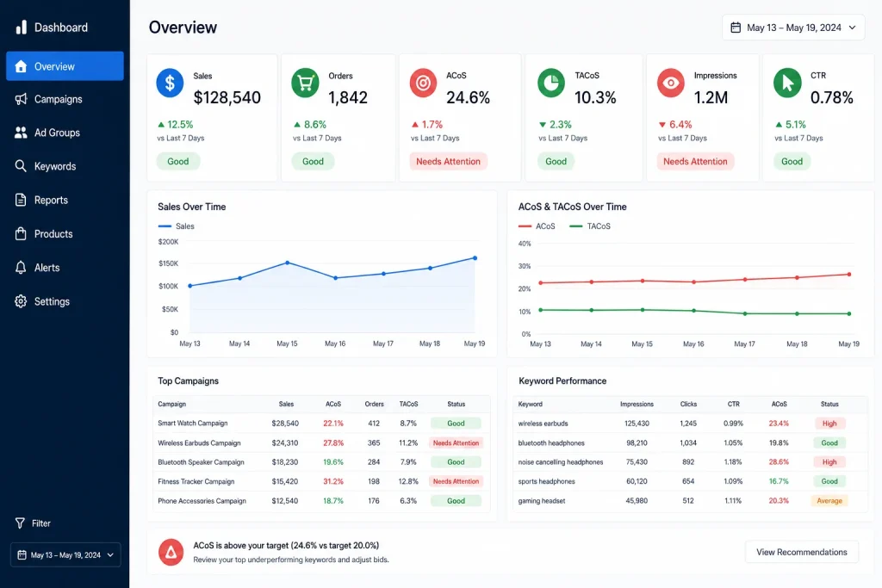The image size is (882, 588).
Task: Click Needs Attention badge on Impressions card
Action: (695, 161)
